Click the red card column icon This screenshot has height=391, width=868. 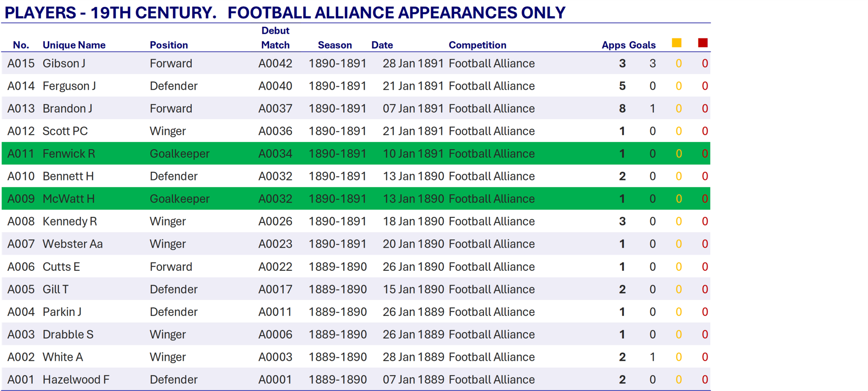point(702,43)
